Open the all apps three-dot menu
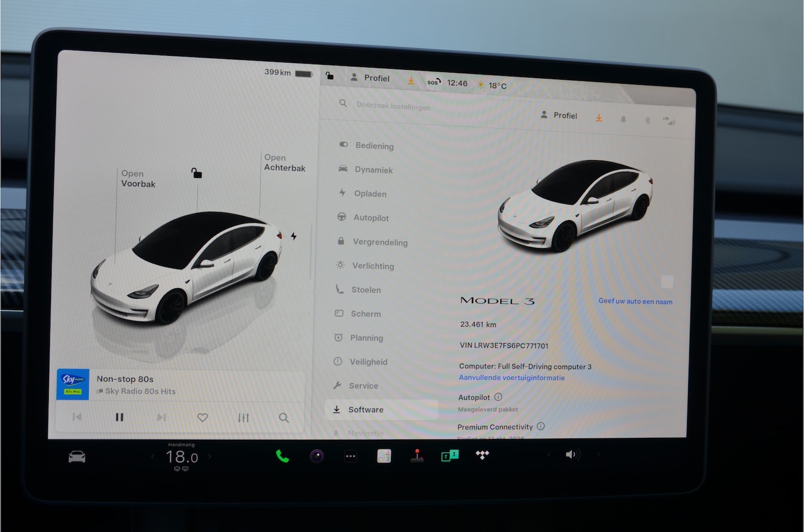This screenshot has height=532, width=804. point(350,457)
